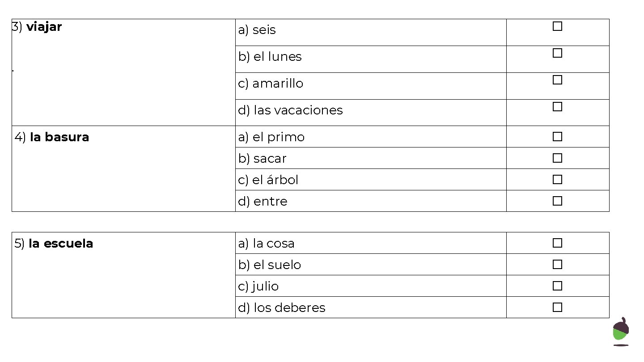Screen dimensions: 644x362
Task: Tick the checkbox for 'a) la cosa'
Action: coord(557,243)
